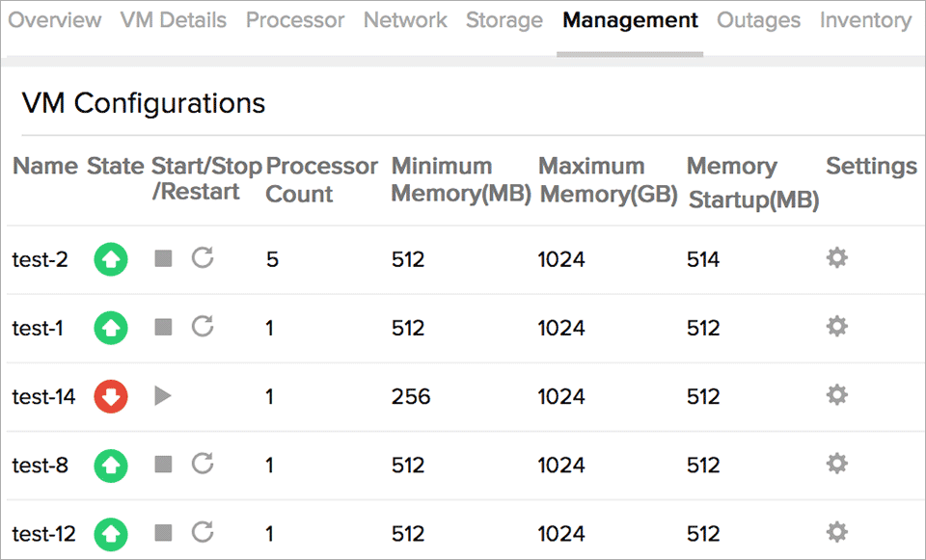
Task: Sort by the Processor Count column
Action: (319, 180)
